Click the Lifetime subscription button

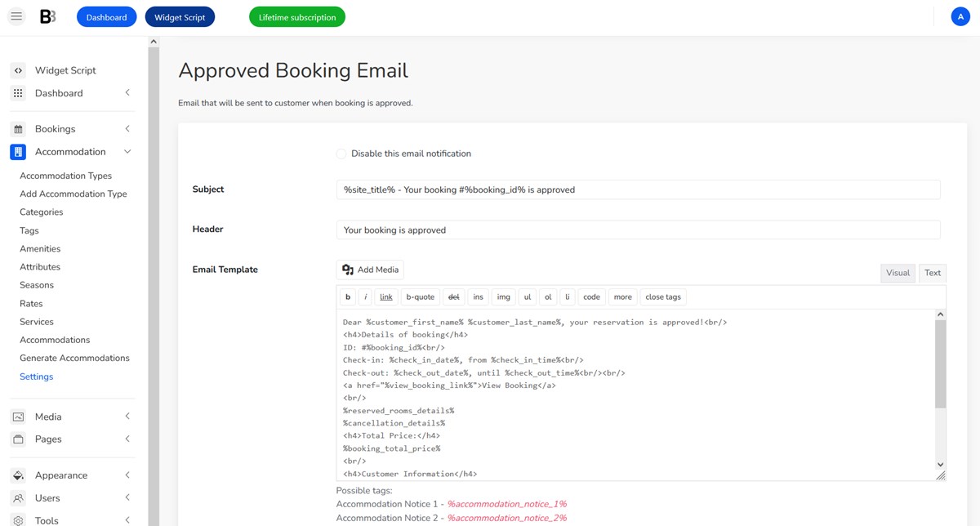(x=296, y=16)
